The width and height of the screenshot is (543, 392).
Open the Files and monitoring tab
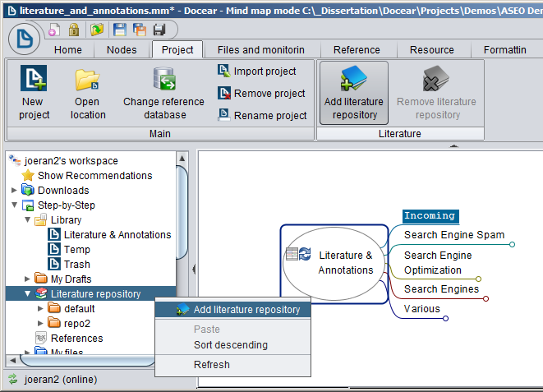pyautogui.click(x=261, y=50)
